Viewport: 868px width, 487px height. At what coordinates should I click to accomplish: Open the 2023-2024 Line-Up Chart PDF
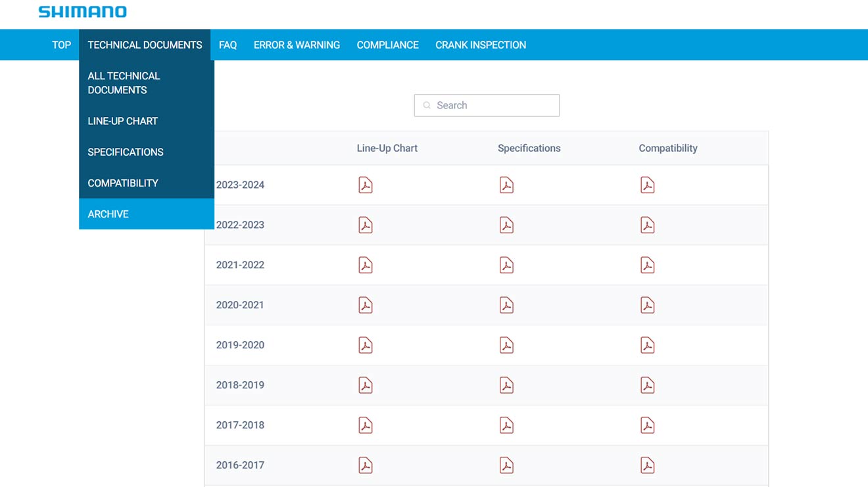tap(366, 185)
